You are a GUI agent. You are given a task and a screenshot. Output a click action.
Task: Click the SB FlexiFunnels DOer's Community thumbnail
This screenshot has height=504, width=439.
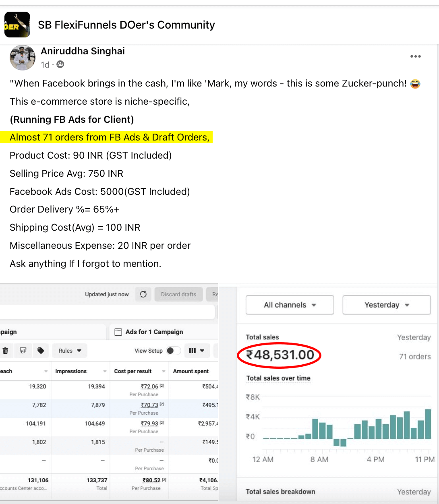17,25
